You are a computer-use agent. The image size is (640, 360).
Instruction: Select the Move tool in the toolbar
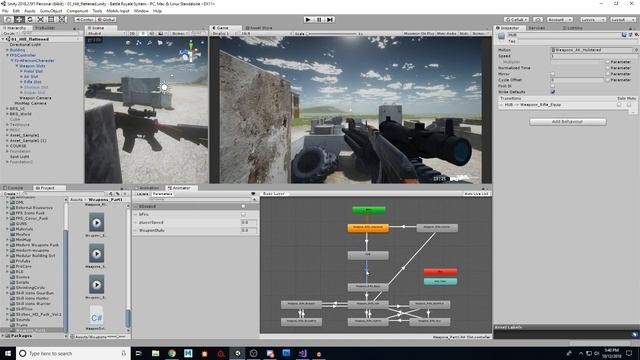coord(19,19)
